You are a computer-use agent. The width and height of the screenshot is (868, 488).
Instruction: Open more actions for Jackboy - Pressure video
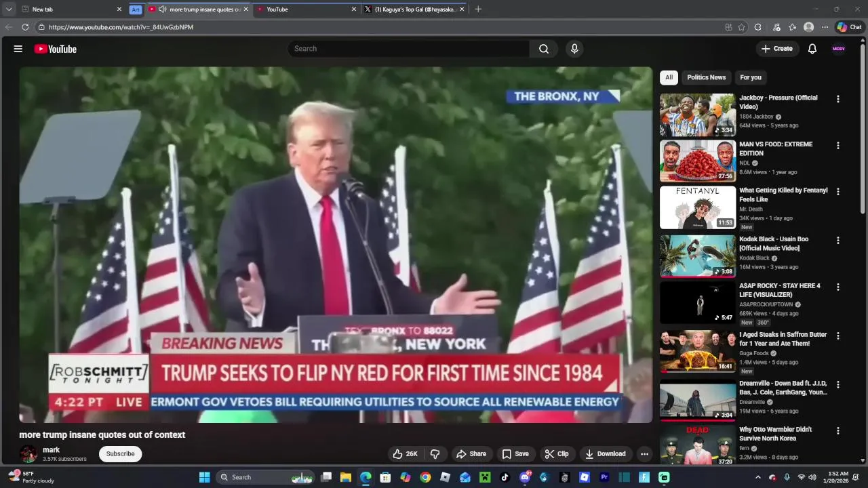838,99
